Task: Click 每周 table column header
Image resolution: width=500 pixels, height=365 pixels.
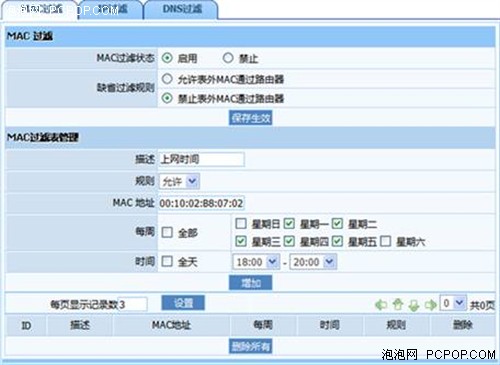Action: pyautogui.click(x=263, y=325)
